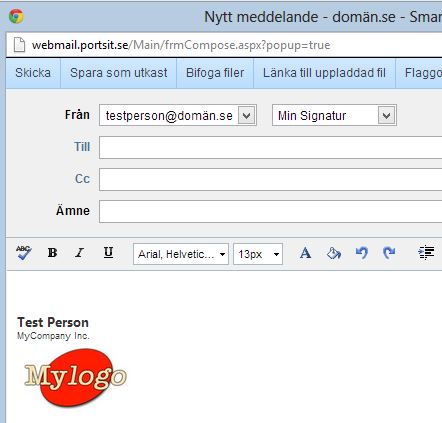
Task: Toggle italic formatting
Action: 80,253
